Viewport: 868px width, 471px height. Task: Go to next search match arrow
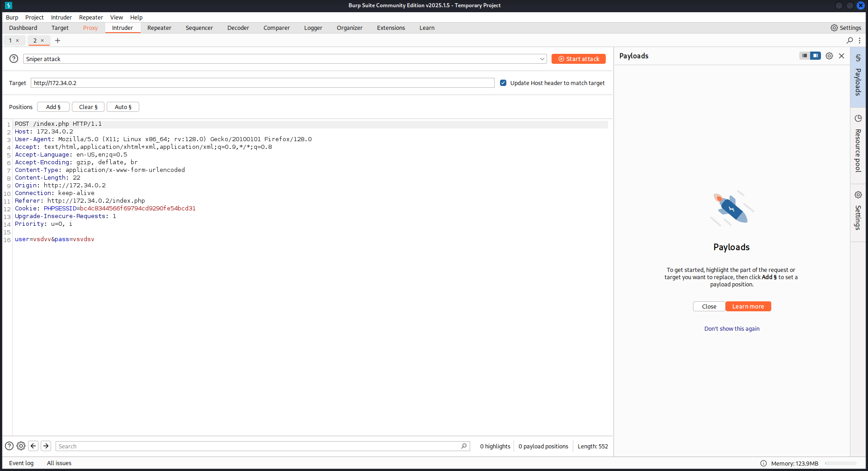click(46, 446)
